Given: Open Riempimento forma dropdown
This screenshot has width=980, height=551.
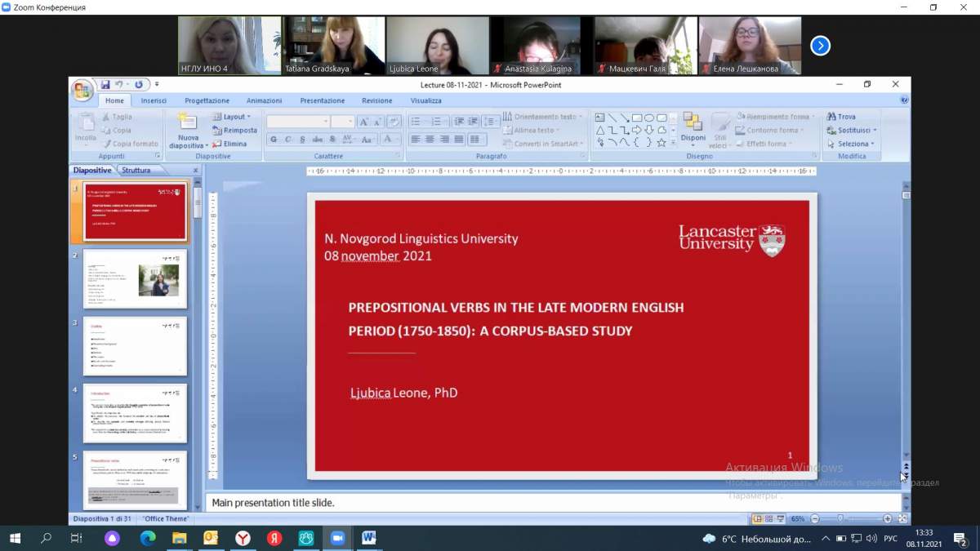Looking at the screenshot, I should point(776,117).
